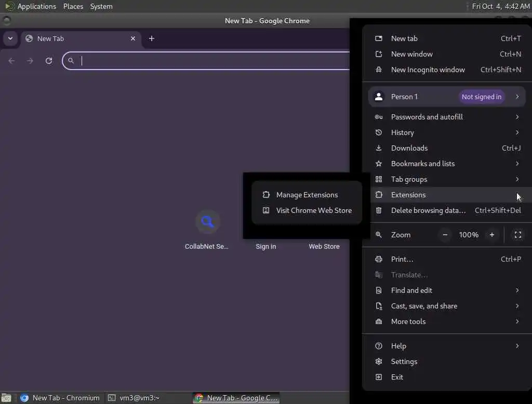Expand Bookmarks and lists chevron
The height and width of the screenshot is (404, 532).
pos(517,164)
